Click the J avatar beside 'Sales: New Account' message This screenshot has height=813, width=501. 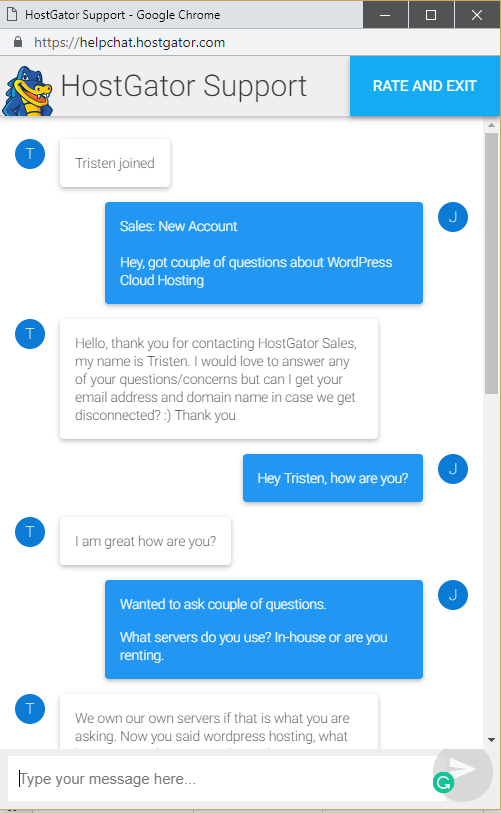click(x=453, y=217)
